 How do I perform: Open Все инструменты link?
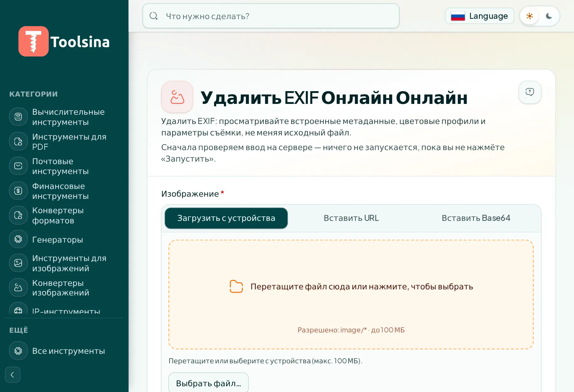(64, 351)
